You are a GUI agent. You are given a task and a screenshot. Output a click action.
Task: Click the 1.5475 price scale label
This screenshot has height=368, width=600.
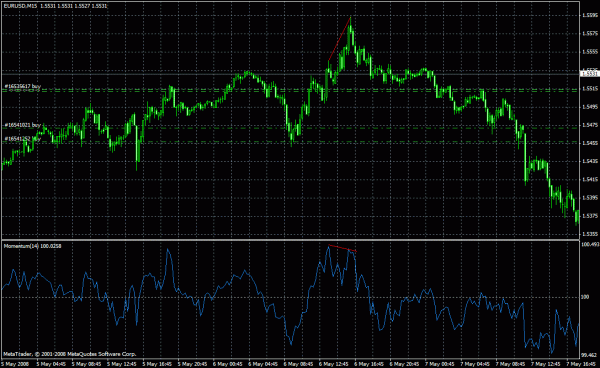[x=589, y=125]
